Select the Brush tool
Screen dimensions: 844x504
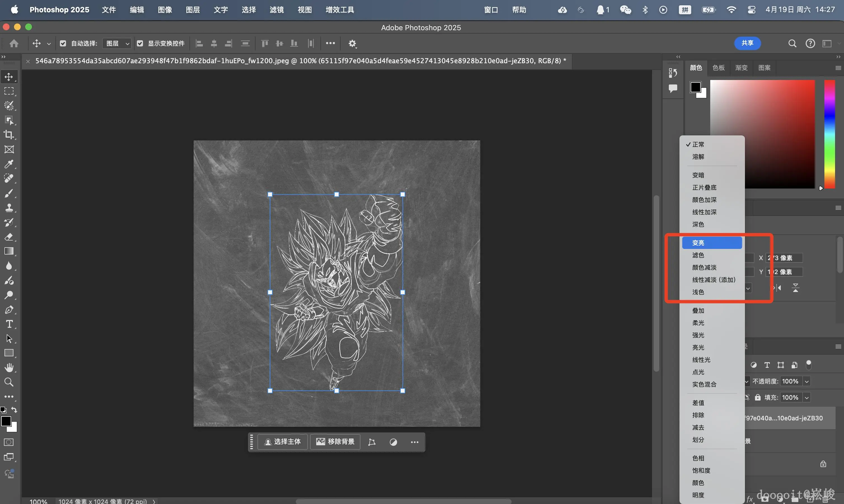tap(9, 193)
